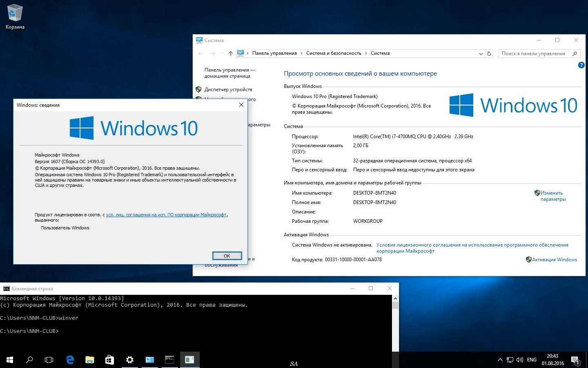Open the Store icon on the taskbar

pos(109,360)
